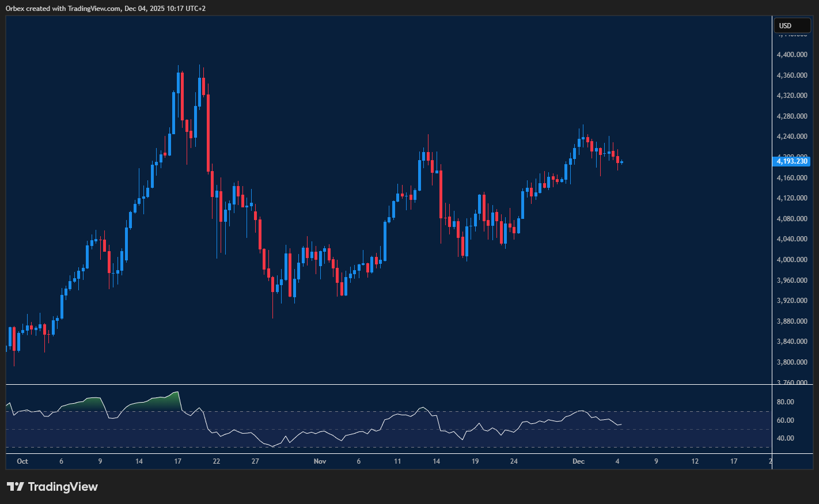The image size is (819, 504).
Task: Click the TradingView logo icon
Action: [x=16, y=487]
